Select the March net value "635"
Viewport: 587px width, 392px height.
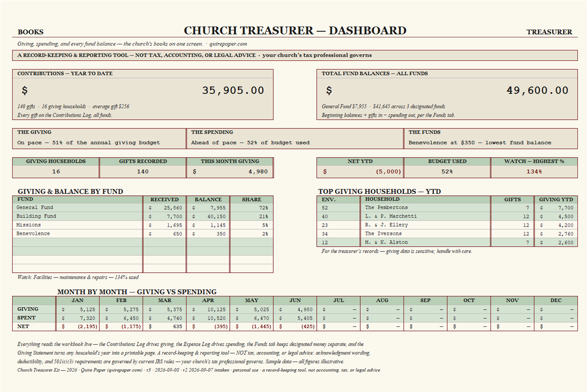point(177,327)
